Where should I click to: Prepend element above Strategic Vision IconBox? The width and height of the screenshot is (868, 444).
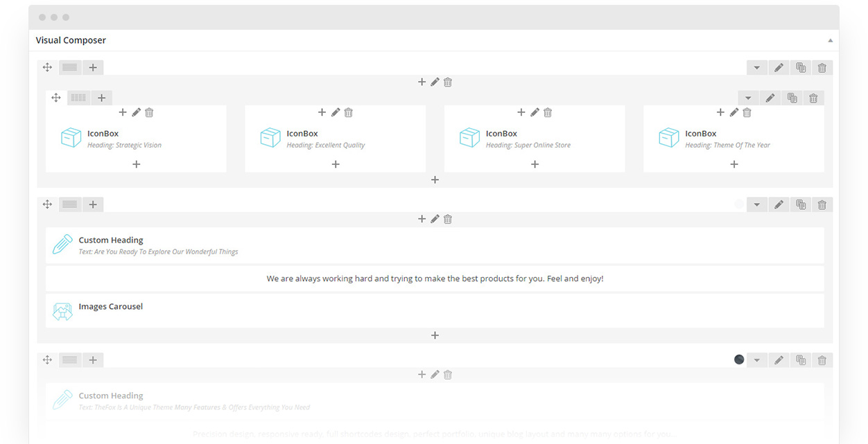[123, 112]
